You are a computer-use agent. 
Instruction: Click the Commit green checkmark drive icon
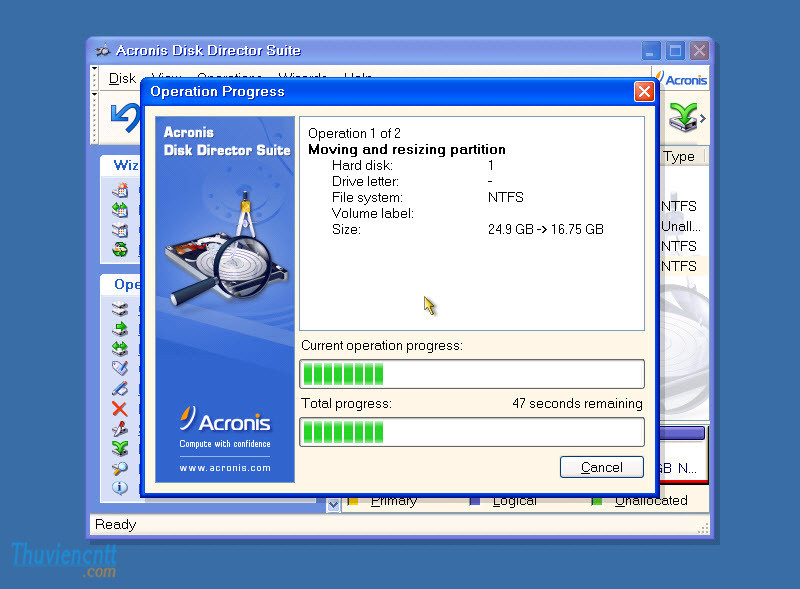683,117
